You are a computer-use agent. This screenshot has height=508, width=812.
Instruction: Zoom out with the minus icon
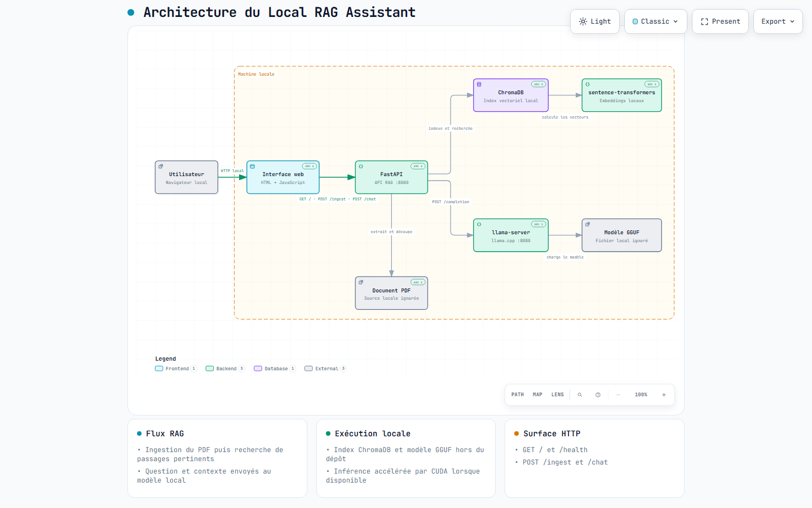point(618,395)
